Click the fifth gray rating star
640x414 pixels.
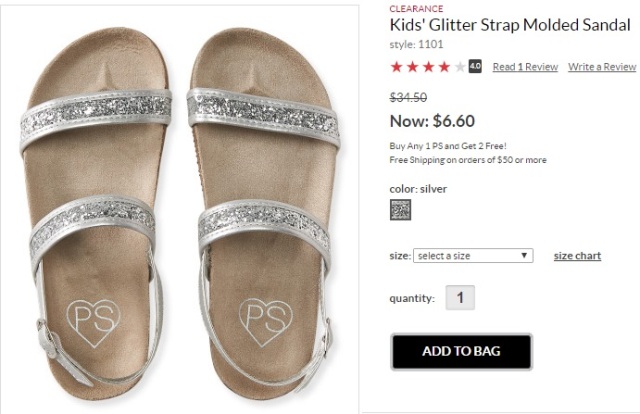(460, 67)
